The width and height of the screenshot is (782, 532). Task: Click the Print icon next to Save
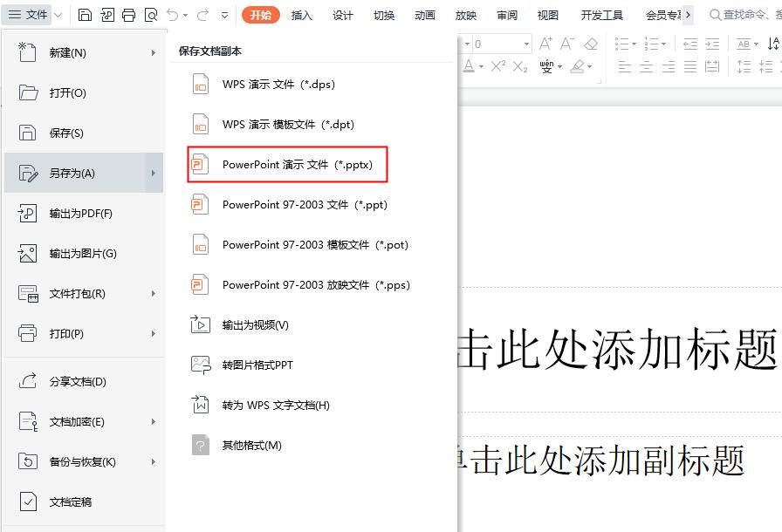coord(128,15)
